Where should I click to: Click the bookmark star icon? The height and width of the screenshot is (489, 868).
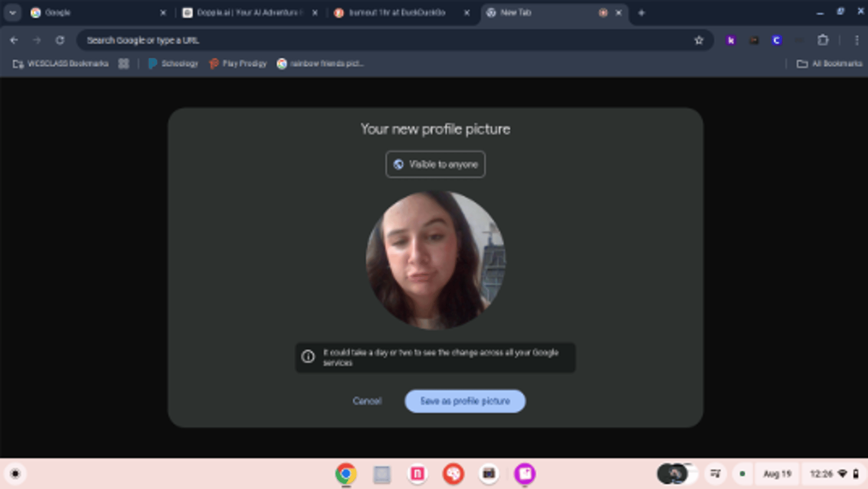pyautogui.click(x=698, y=40)
